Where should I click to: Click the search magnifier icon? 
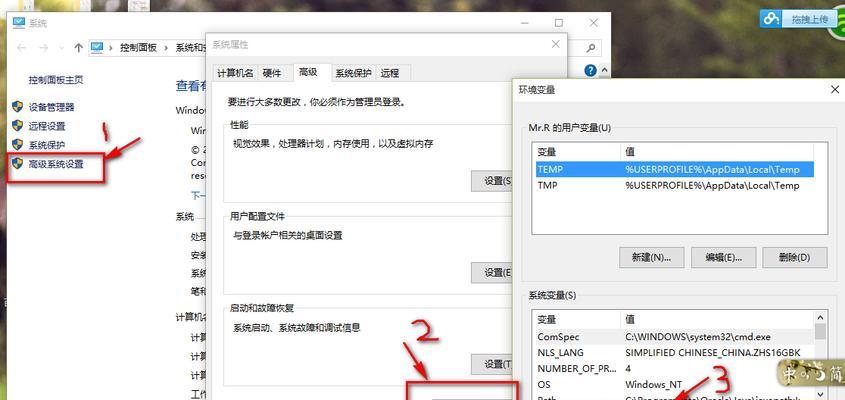pyautogui.click(x=591, y=47)
